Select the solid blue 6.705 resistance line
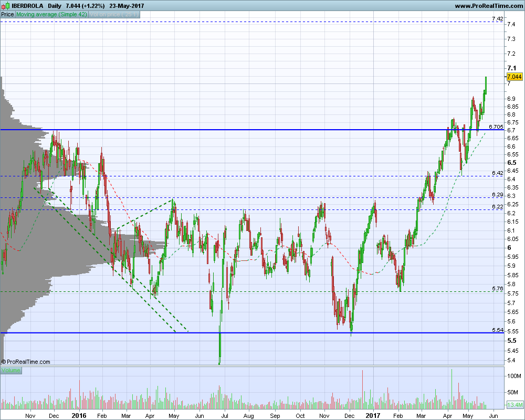The width and height of the screenshot is (525, 420). (252, 130)
